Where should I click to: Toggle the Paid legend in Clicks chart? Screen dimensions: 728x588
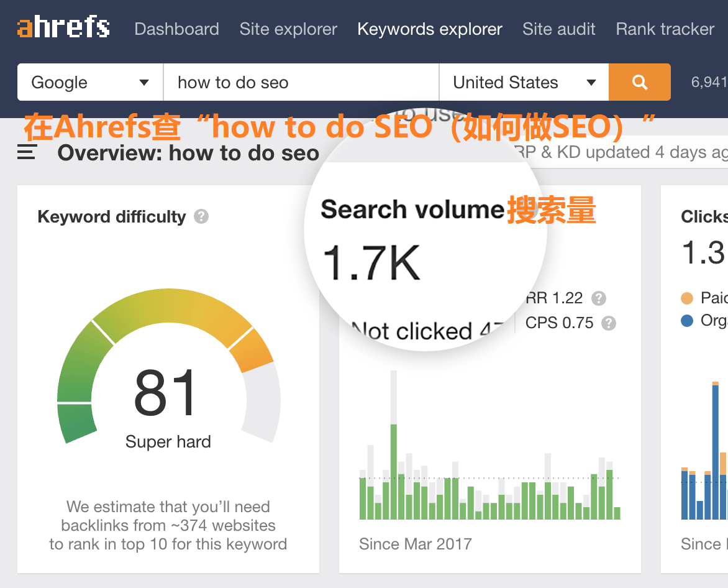[687, 298]
